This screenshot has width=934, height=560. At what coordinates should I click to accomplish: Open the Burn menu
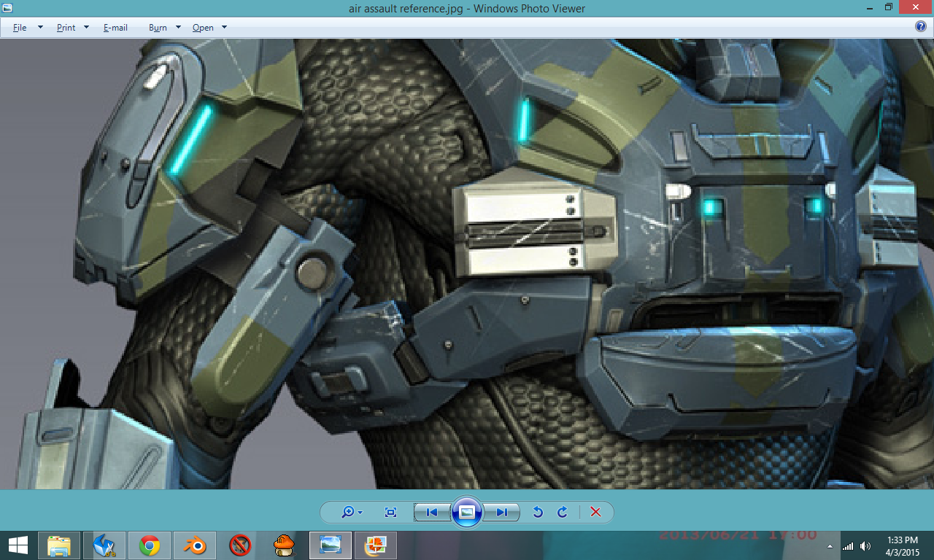(x=158, y=28)
